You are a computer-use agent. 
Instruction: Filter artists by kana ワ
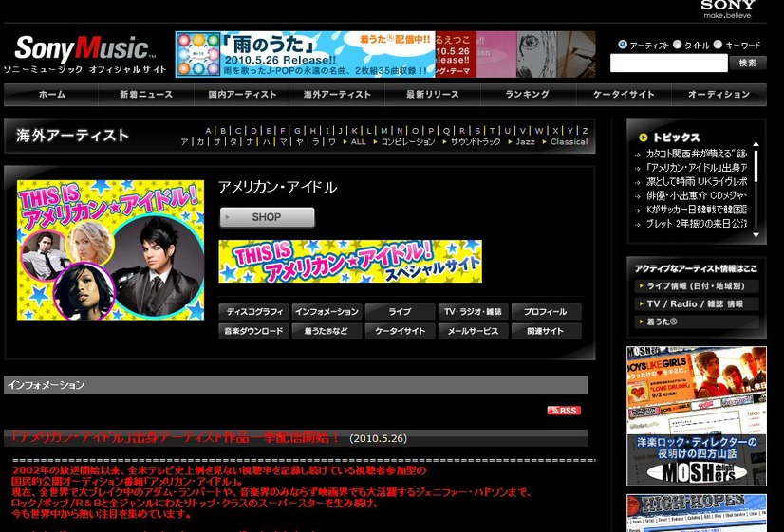(332, 142)
